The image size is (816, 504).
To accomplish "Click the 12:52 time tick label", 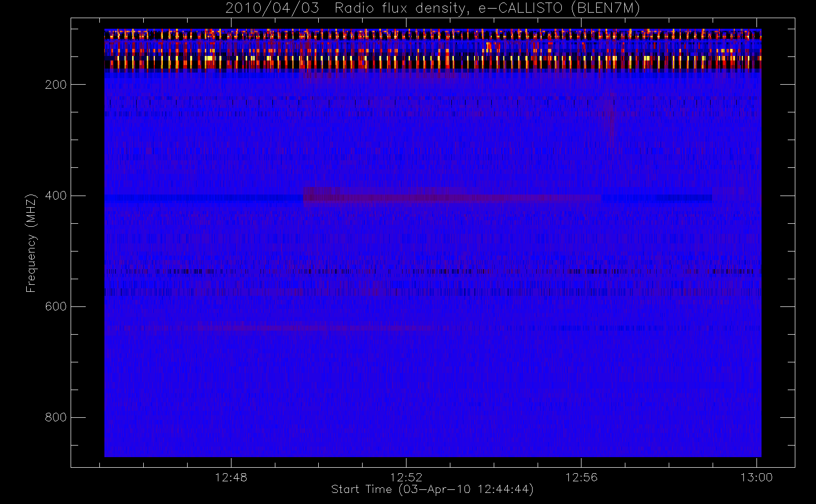I will pyautogui.click(x=406, y=477).
